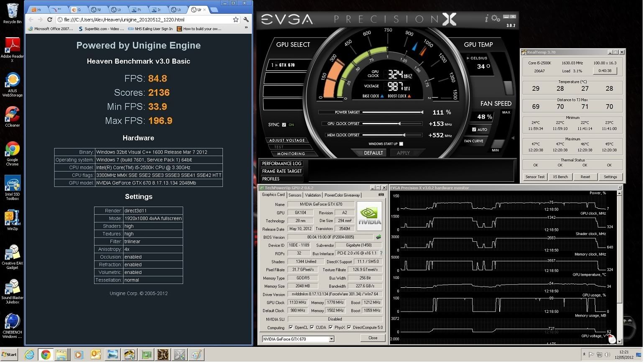Open the ASUS WebStorage desktop icon
Screen dimensions: 644x363
[12, 84]
